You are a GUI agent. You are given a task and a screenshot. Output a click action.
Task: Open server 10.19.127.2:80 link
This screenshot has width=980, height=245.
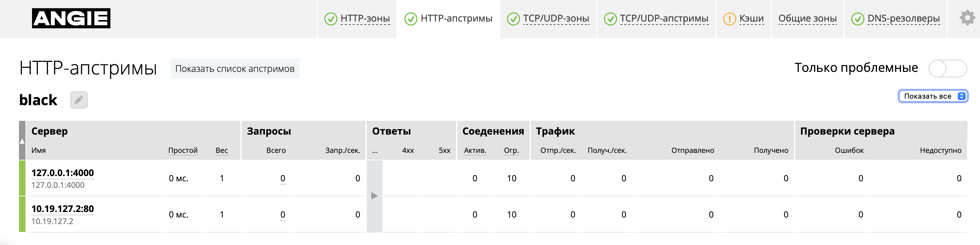coord(62,209)
